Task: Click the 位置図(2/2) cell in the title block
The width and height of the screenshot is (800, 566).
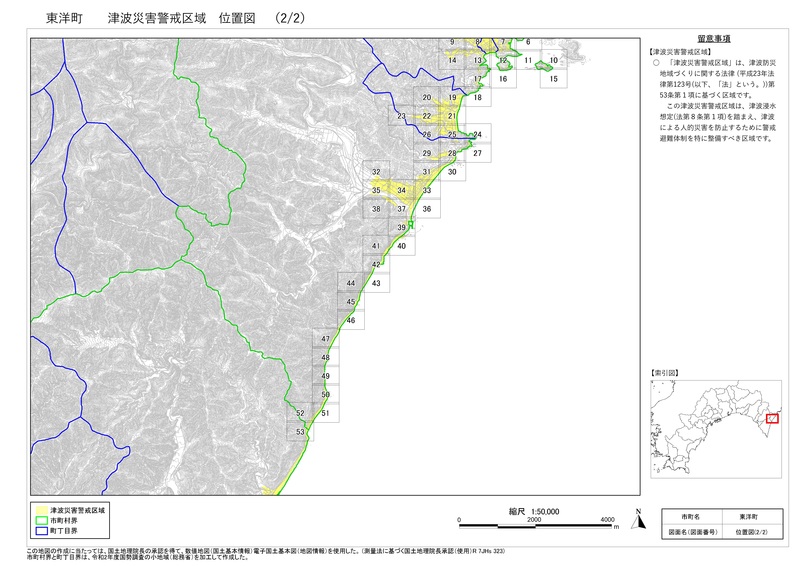Action: coord(749,533)
